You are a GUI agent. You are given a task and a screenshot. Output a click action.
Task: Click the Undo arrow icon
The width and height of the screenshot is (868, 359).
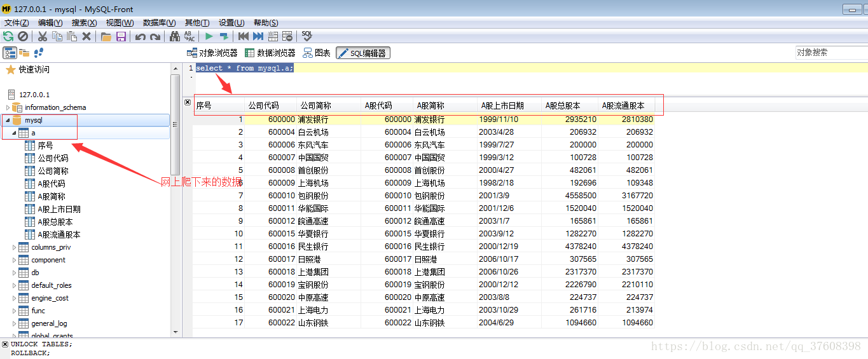[x=141, y=37]
